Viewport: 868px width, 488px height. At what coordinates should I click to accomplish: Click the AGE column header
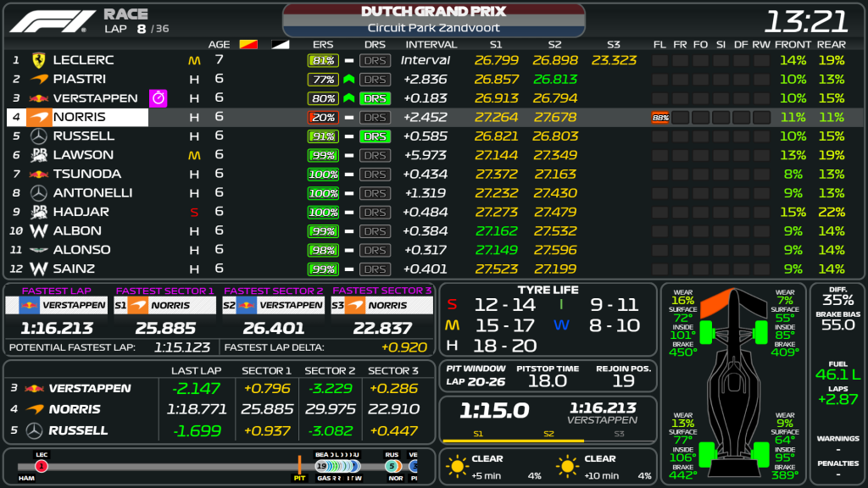(x=219, y=44)
